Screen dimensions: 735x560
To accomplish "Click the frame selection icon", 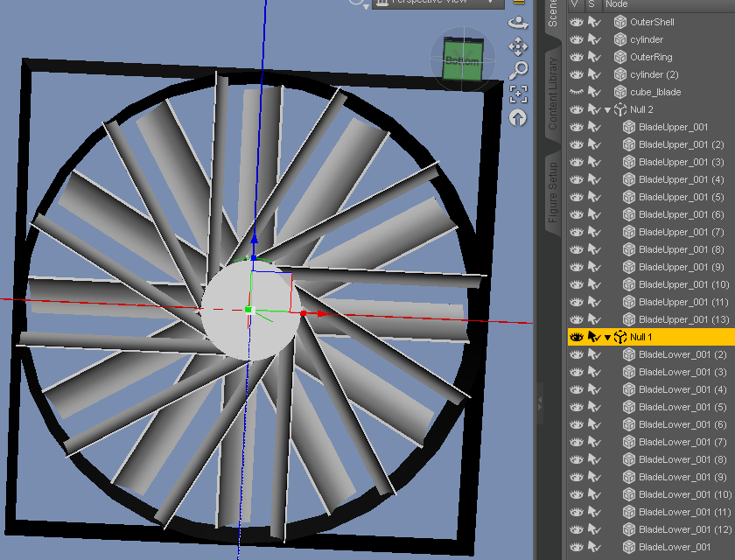I will click(x=518, y=94).
